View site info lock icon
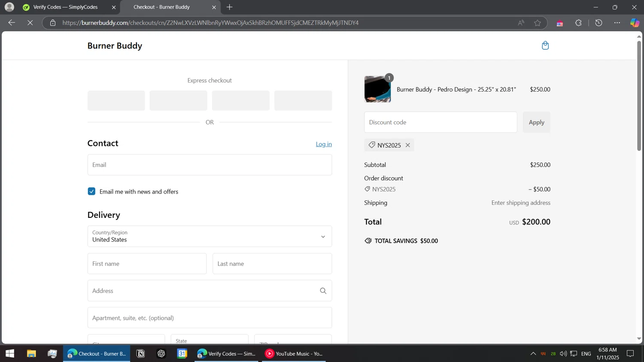 pyautogui.click(x=53, y=23)
